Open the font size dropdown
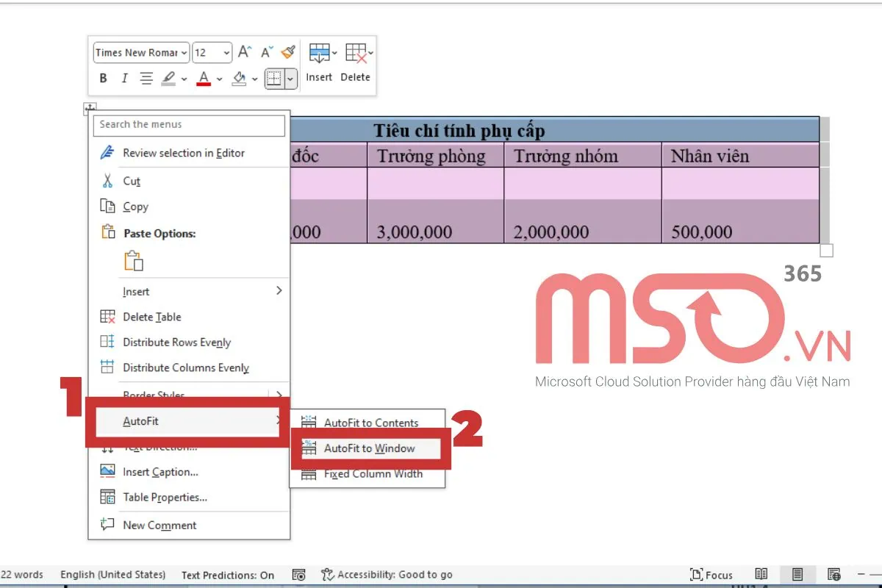 click(224, 52)
